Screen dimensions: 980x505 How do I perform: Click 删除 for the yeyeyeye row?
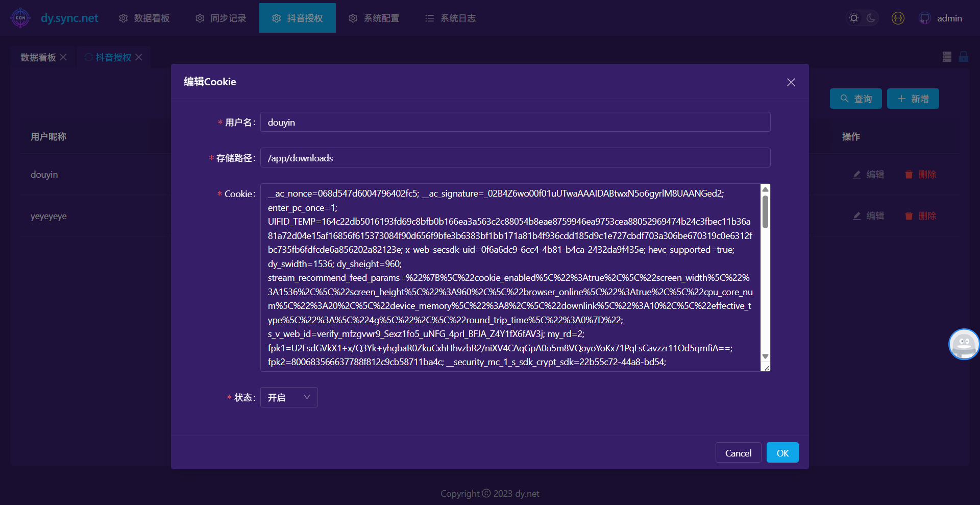tap(920, 216)
